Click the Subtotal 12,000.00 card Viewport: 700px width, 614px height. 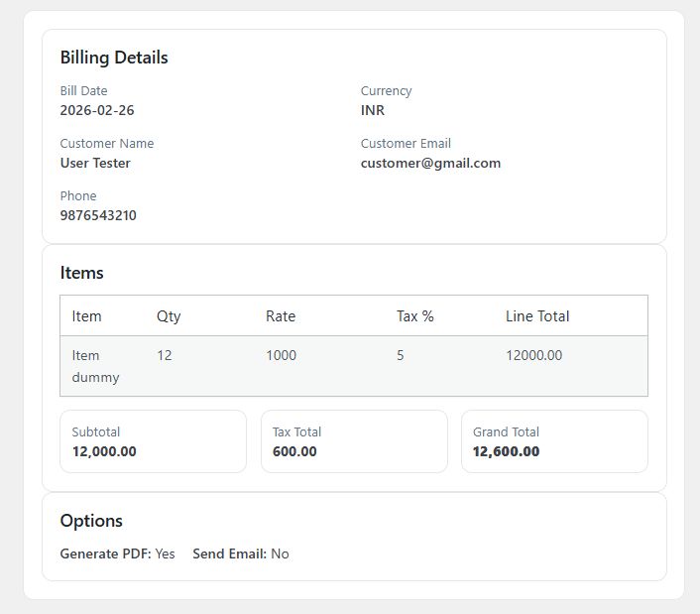coord(153,441)
